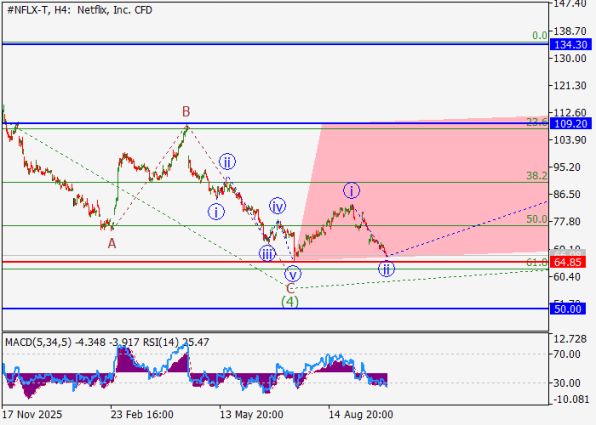Click the 14 Aug 20:00 time marker
The width and height of the screenshot is (596, 425).
361,414
